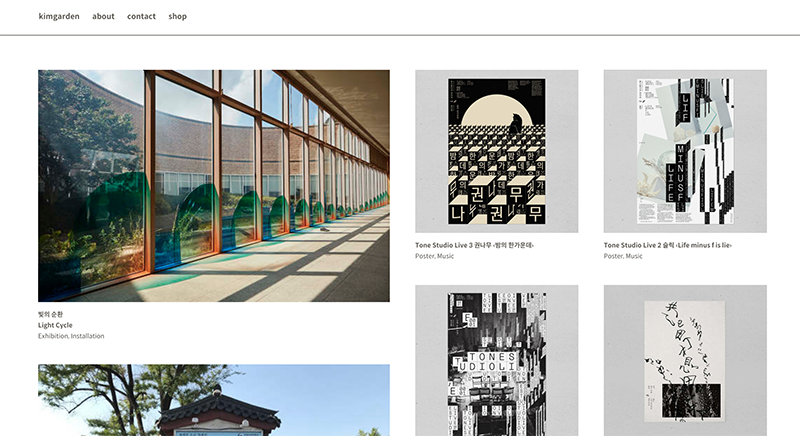Click the cat silhouette on the moon poster

(x=515, y=123)
